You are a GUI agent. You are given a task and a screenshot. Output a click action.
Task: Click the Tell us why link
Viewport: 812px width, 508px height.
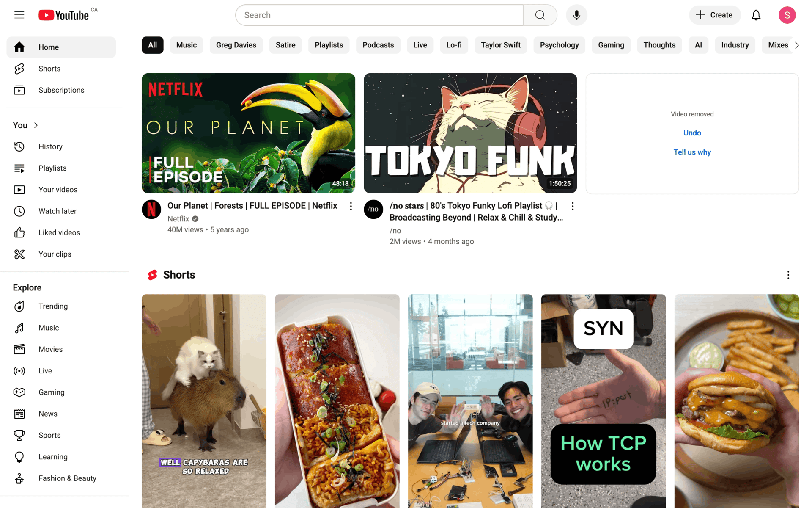692,152
